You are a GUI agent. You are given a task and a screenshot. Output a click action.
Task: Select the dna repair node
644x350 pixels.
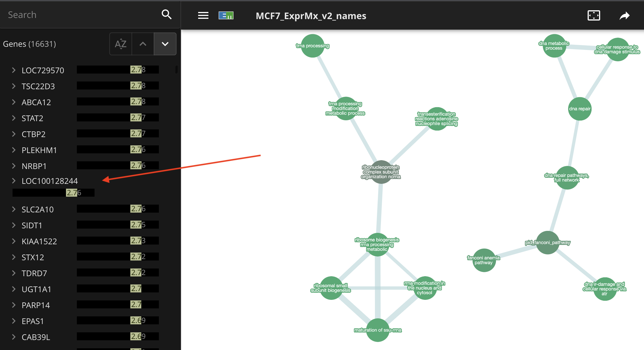(x=580, y=109)
